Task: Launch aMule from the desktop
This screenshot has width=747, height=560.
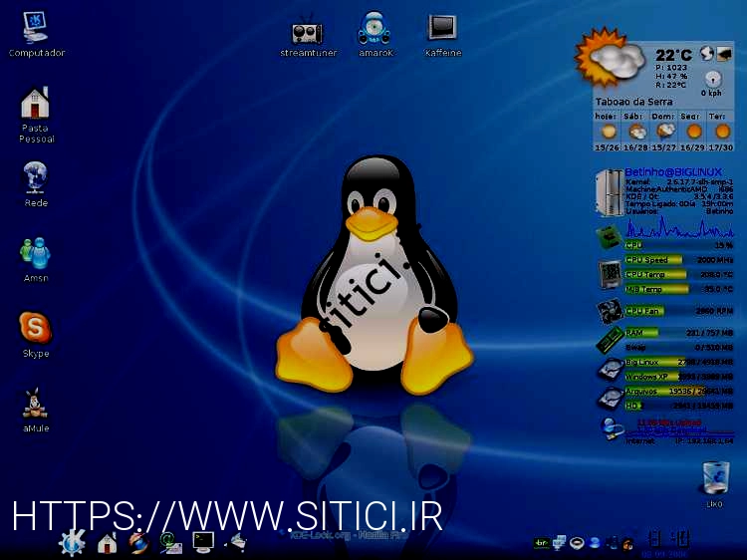Action: [x=36, y=410]
